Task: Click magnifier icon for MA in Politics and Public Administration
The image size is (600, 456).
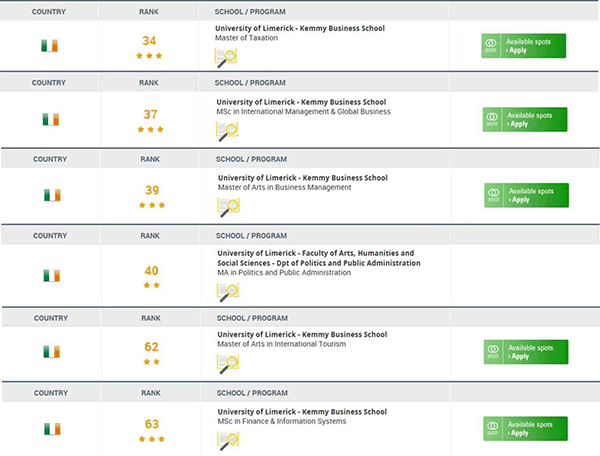Action: 228,292
